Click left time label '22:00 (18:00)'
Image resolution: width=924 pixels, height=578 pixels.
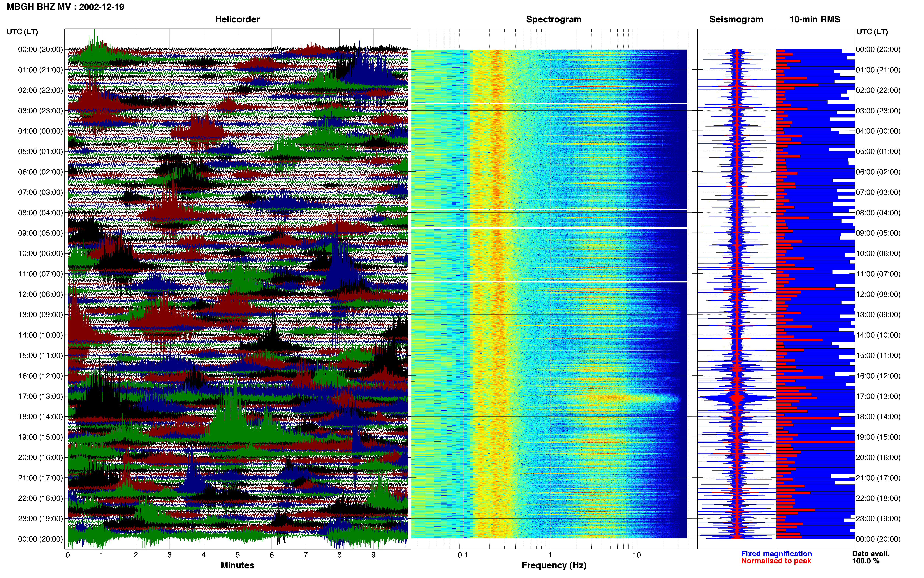(x=41, y=498)
